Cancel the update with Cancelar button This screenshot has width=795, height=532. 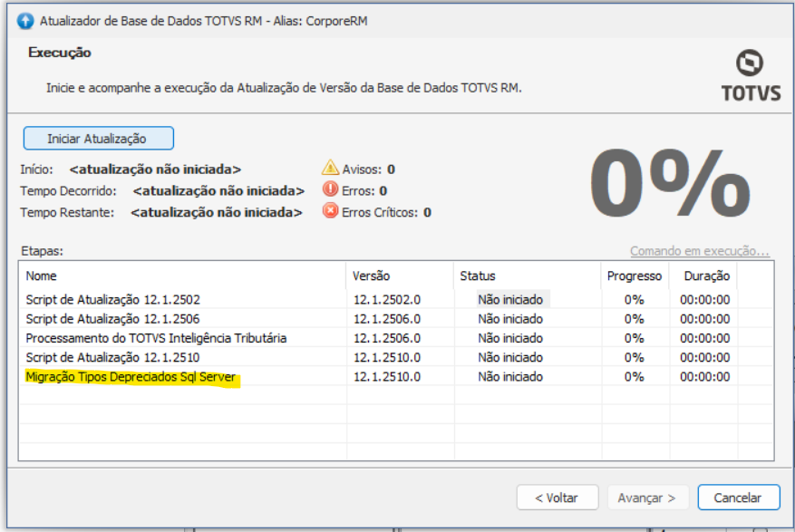click(x=738, y=498)
